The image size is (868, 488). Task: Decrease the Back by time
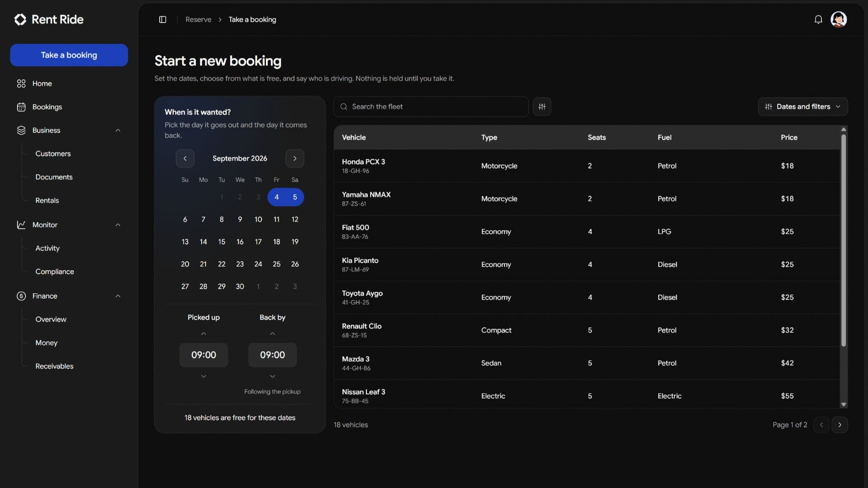pos(272,376)
